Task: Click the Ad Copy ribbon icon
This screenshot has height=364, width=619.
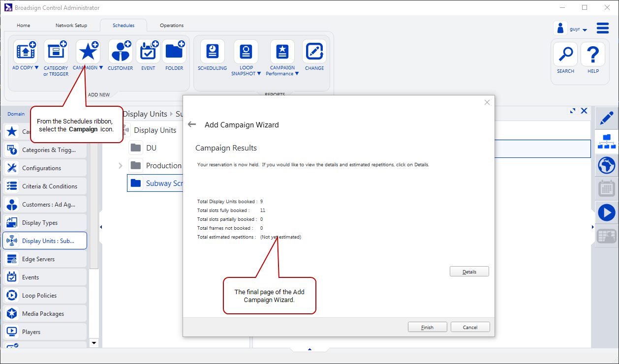Action: tap(25, 52)
